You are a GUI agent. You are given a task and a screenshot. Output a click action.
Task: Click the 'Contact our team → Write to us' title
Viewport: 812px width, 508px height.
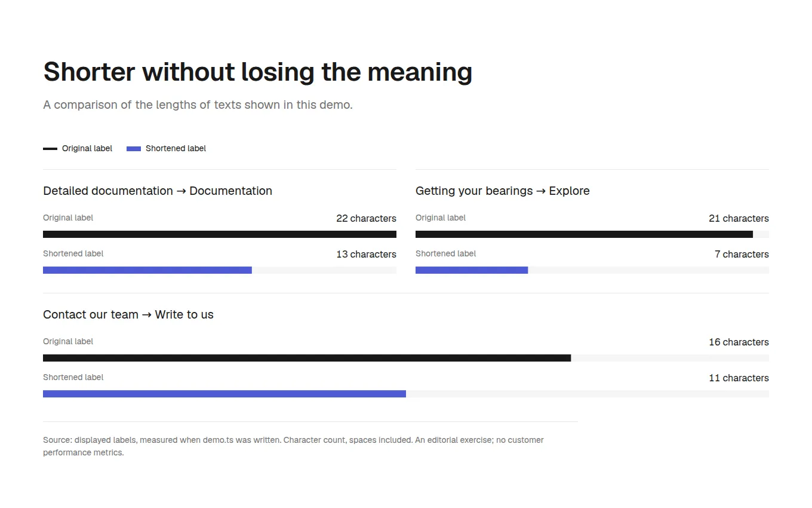point(128,314)
